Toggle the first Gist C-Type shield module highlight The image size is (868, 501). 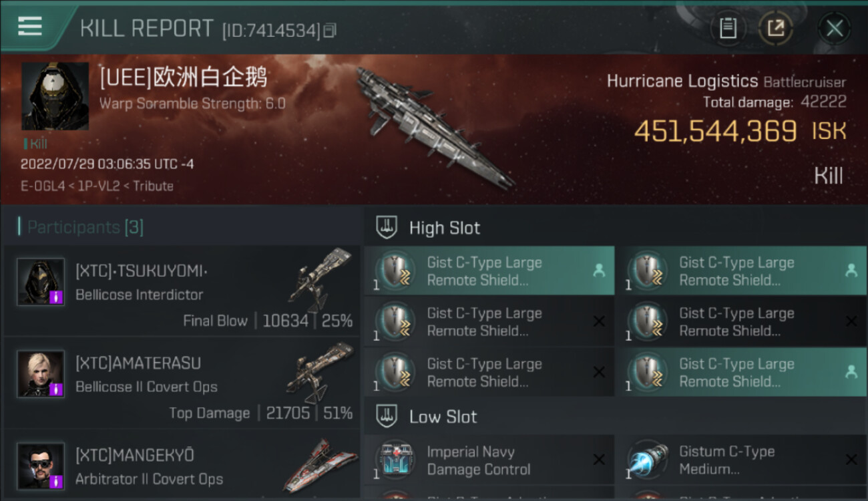coord(489,271)
